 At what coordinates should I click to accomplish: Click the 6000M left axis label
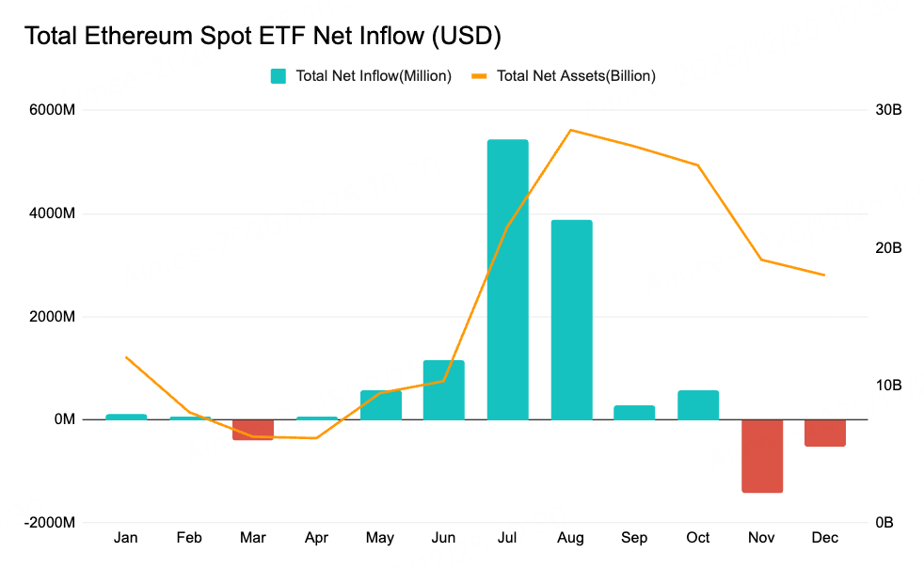pos(53,111)
